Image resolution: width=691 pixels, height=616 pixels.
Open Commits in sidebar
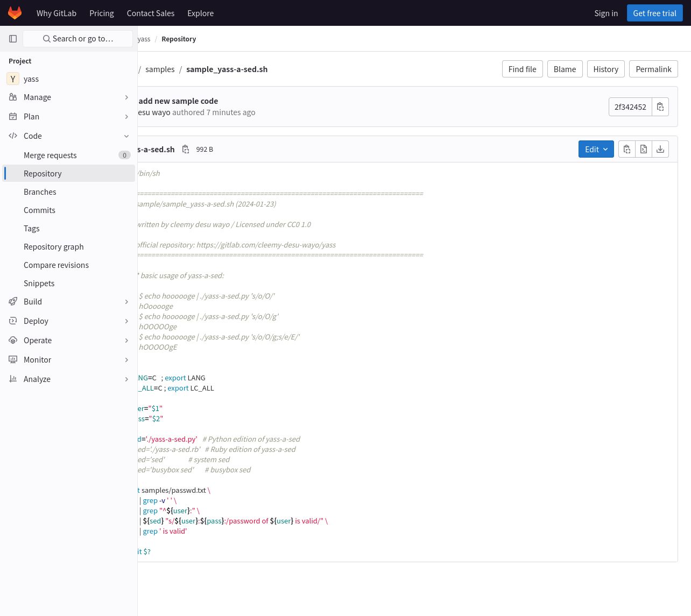(x=69, y=210)
